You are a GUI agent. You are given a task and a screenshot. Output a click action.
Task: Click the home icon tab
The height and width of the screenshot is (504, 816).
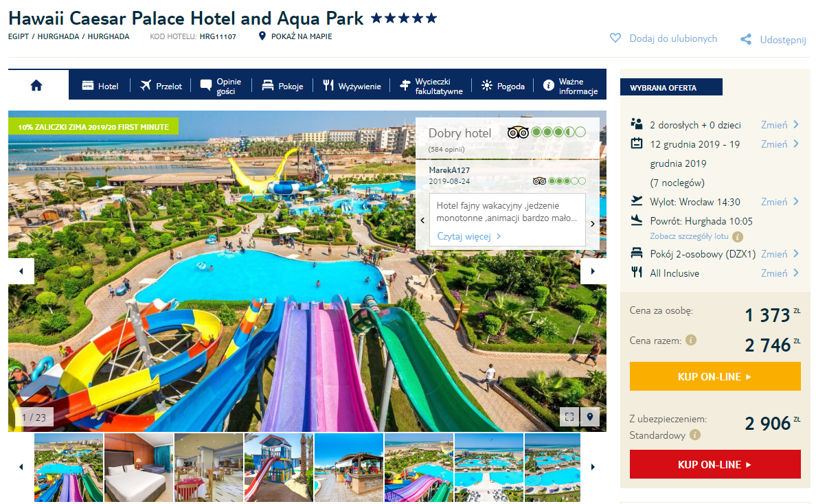36,85
